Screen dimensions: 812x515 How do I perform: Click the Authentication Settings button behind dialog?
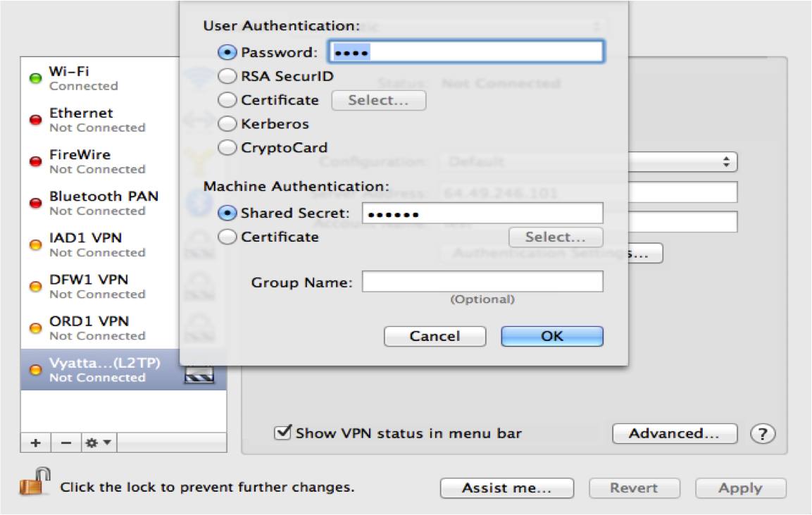[x=645, y=254]
